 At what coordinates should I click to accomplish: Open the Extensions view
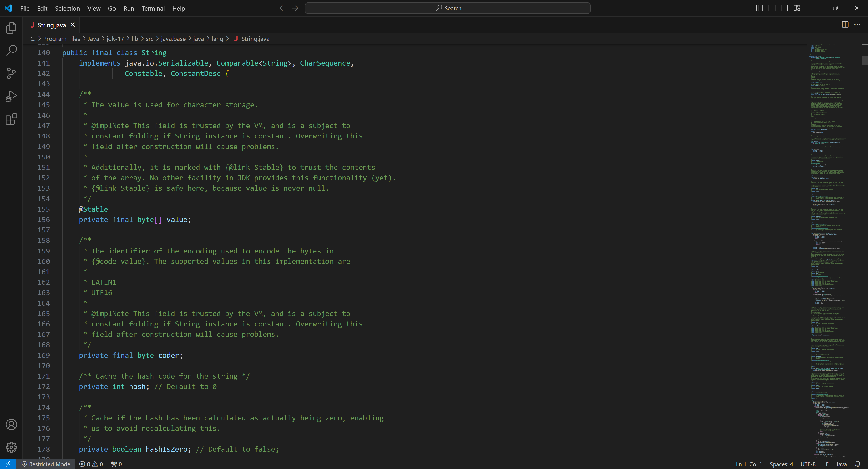[x=11, y=119]
